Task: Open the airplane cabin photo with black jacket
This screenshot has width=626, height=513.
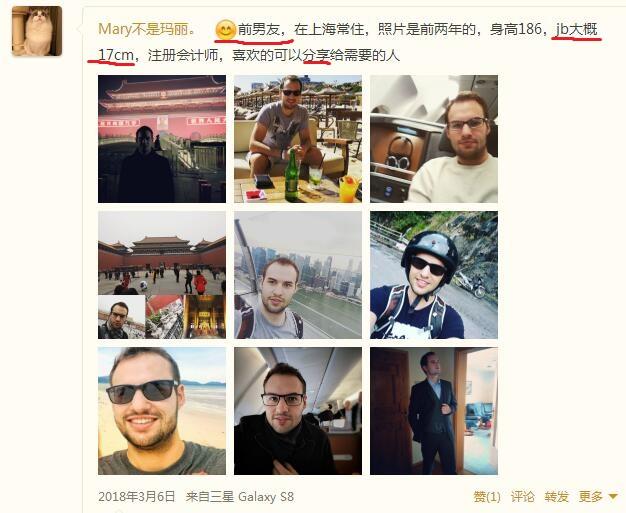Action: point(298,411)
